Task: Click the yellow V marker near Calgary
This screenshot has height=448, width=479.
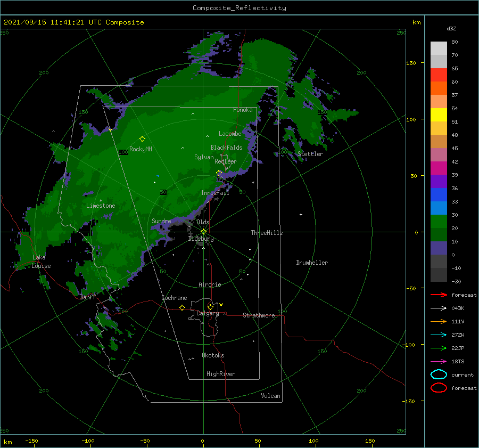Action: coord(221,305)
